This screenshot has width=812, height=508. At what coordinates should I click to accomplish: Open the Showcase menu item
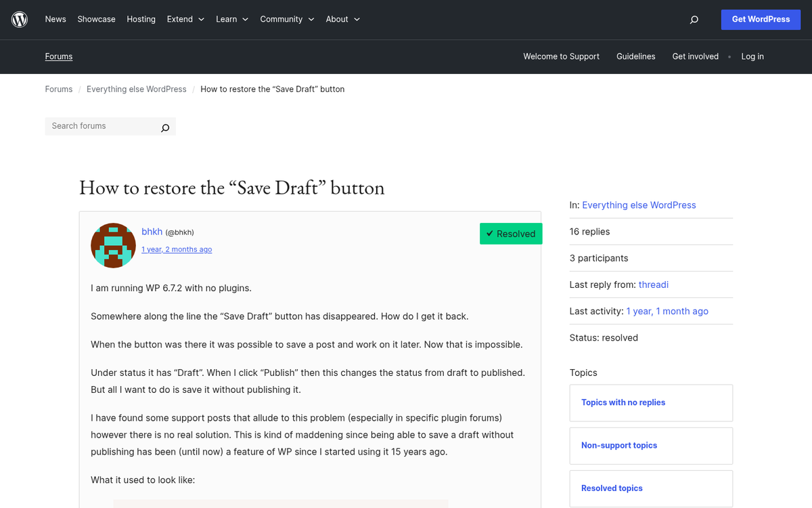pyautogui.click(x=96, y=19)
